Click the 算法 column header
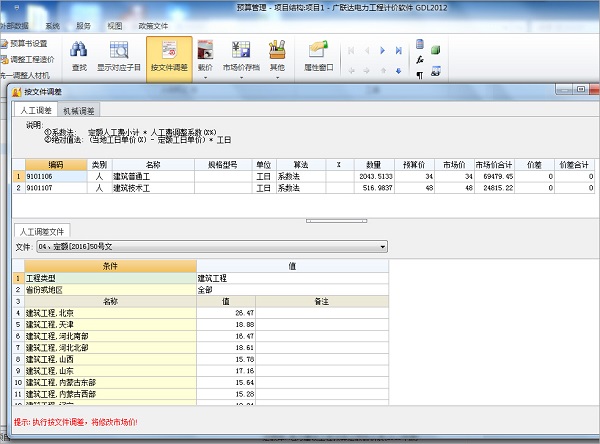The image size is (600, 444). (x=301, y=165)
